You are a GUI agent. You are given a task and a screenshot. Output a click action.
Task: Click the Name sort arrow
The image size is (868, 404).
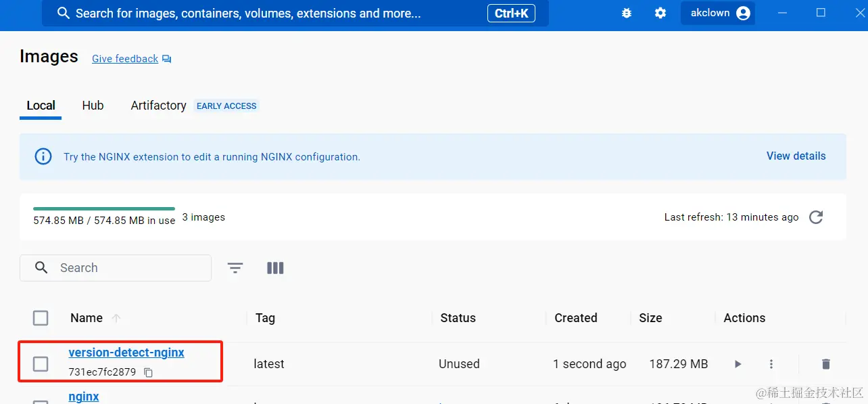click(116, 318)
